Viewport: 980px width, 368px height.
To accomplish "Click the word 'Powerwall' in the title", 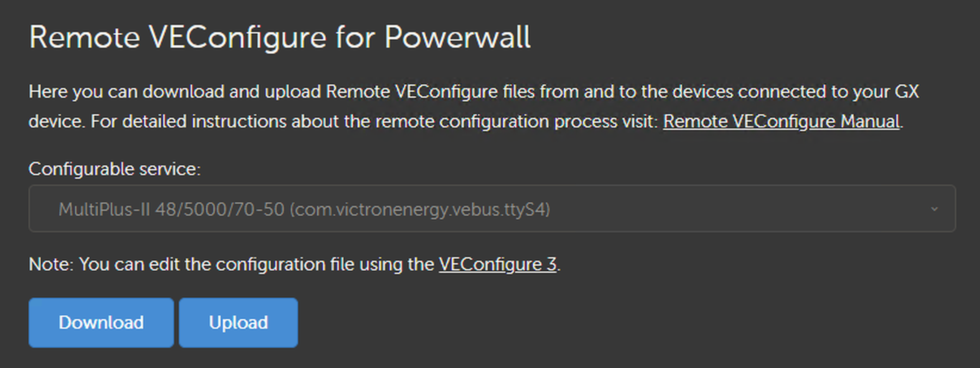I will pyautogui.click(x=457, y=37).
